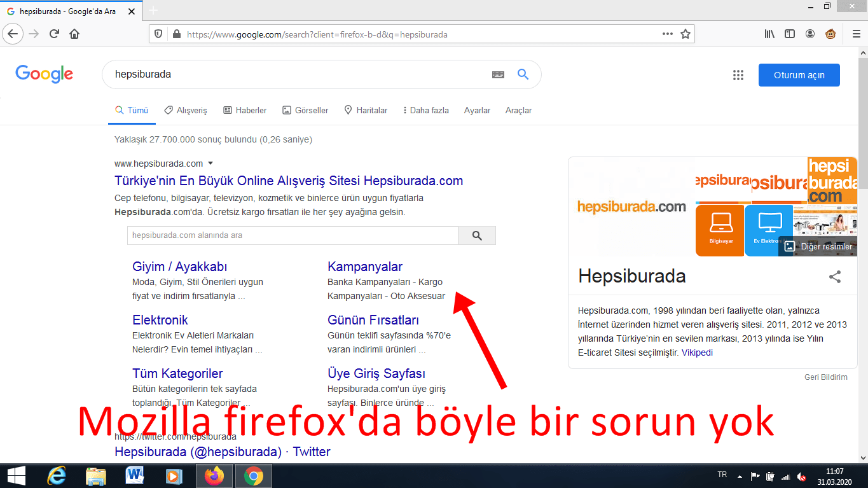Image resolution: width=868 pixels, height=488 pixels.
Task: Open File Explorer from taskbar
Action: pyautogui.click(x=96, y=475)
